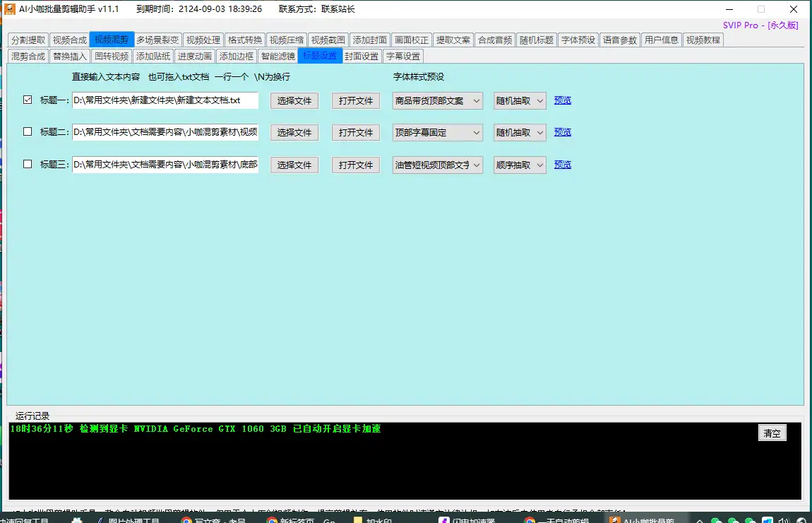
Task: Click the 标题二 file path input field
Action: (x=165, y=132)
